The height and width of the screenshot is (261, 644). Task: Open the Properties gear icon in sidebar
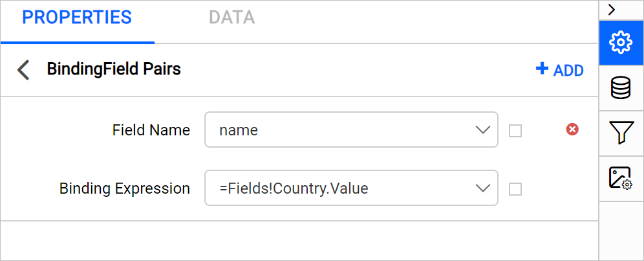(x=621, y=42)
